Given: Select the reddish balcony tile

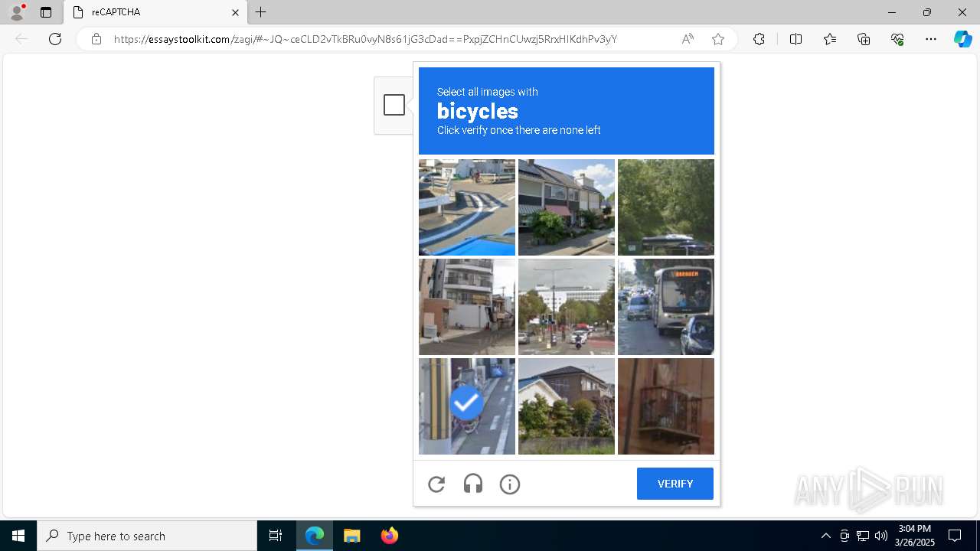Looking at the screenshot, I should pos(666,406).
